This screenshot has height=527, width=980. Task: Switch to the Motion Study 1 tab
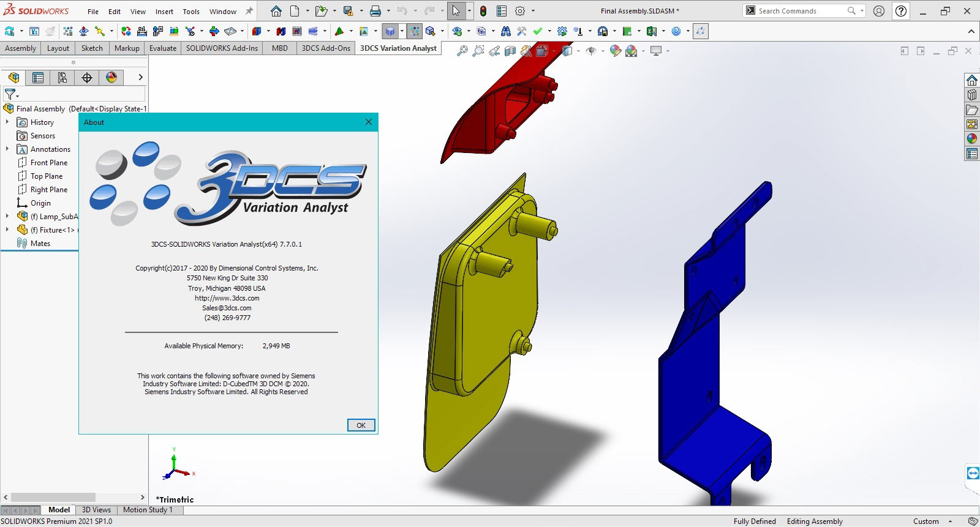click(148, 510)
